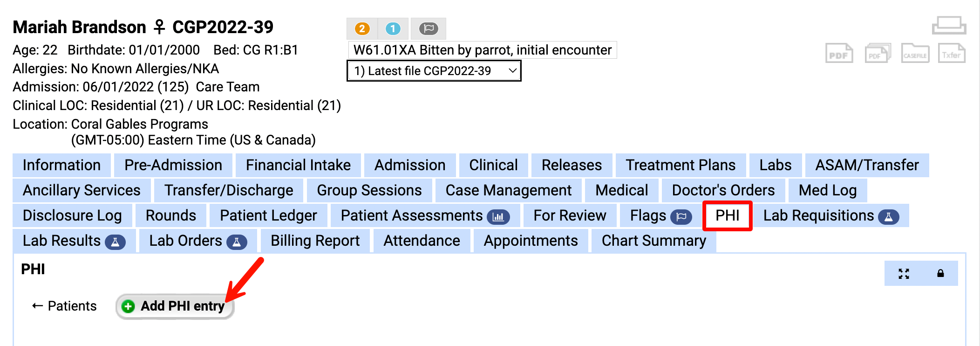
Task: Click the Txfer document icon
Action: click(951, 54)
